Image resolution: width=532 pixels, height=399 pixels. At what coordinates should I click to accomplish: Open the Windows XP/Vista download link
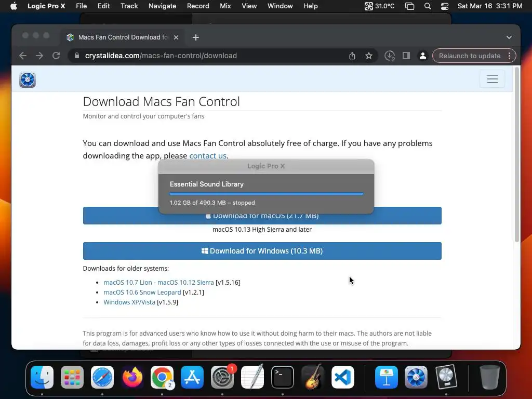[x=129, y=302]
